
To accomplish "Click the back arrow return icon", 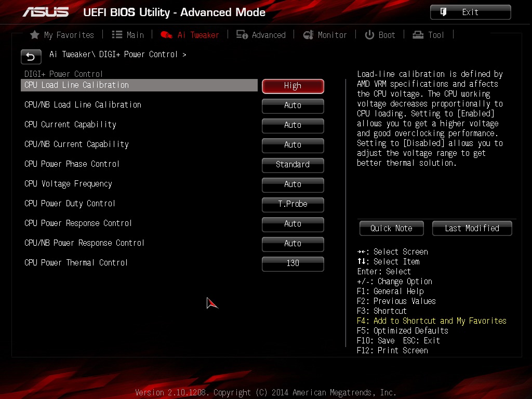I will 31,57.
